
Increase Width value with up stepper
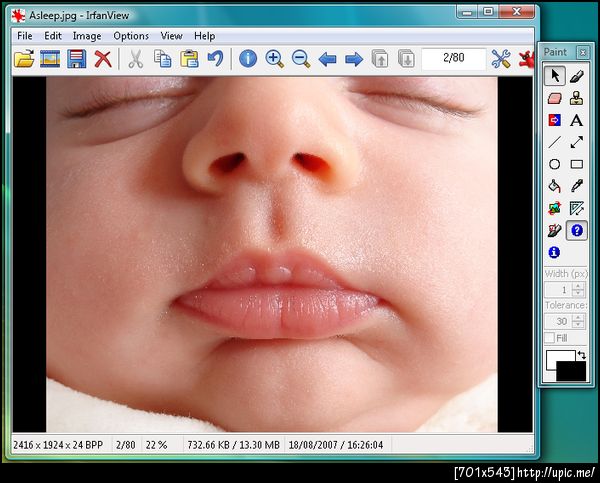tap(578, 286)
